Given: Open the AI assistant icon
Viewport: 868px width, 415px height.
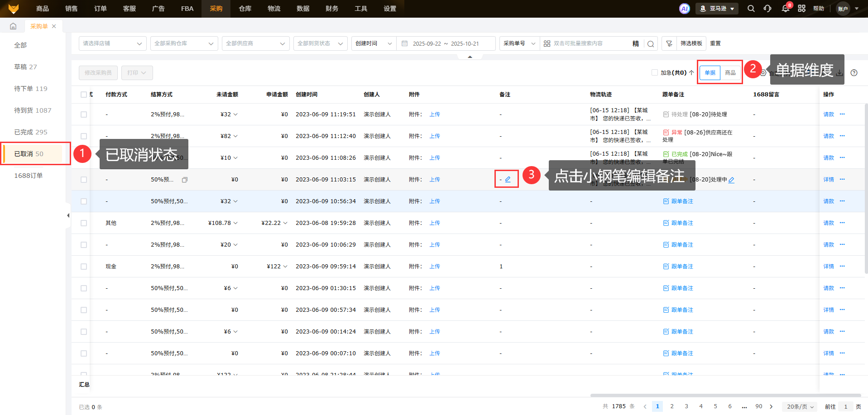Looking at the screenshot, I should point(684,9).
